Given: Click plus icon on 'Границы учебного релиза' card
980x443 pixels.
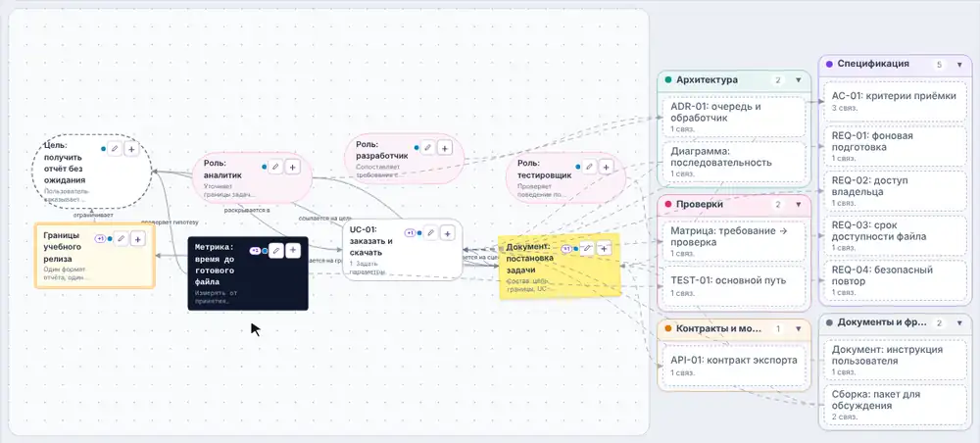Looking at the screenshot, I should [138, 238].
